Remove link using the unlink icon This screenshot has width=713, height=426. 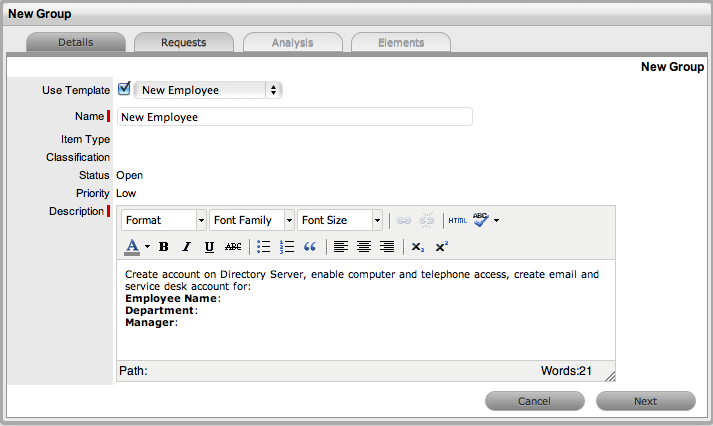427,221
